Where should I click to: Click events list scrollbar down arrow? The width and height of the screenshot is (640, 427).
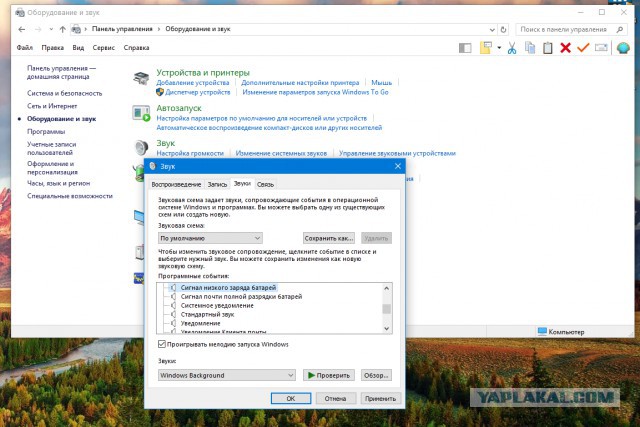[387, 329]
